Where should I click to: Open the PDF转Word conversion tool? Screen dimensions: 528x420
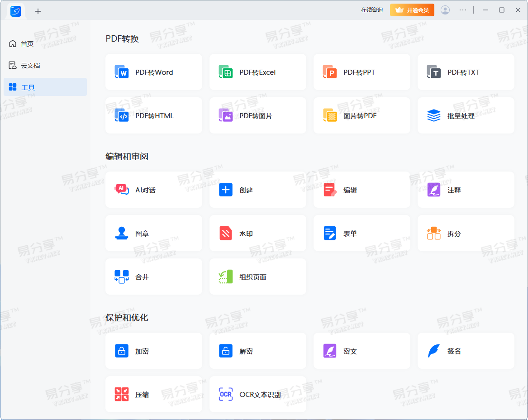coord(153,72)
